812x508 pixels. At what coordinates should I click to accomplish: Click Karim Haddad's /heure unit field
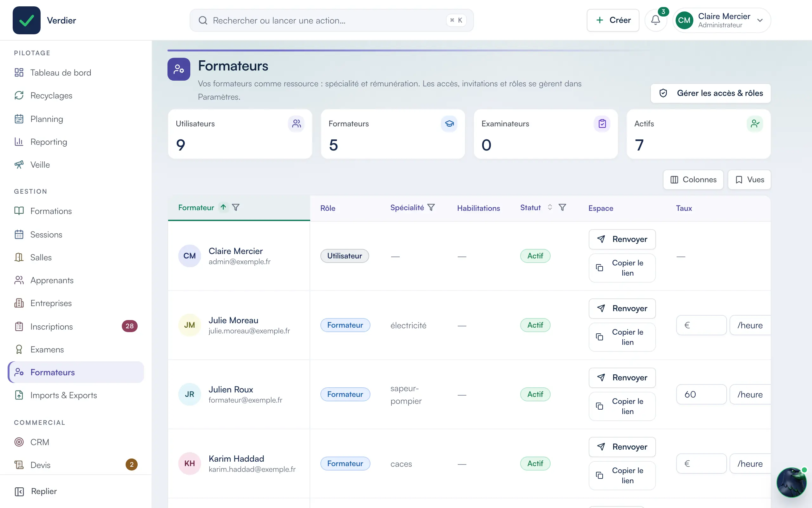[x=750, y=464]
